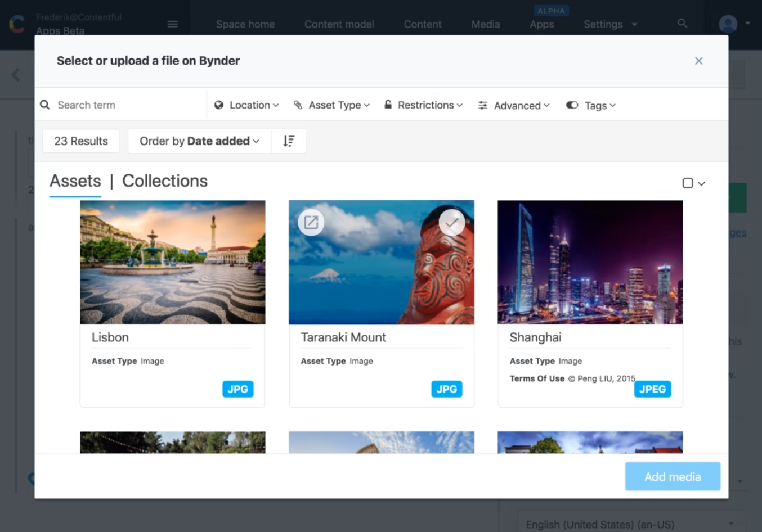This screenshot has height=532, width=762.
Task: Click the JPEG badge on the Shanghai asset
Action: (652, 389)
